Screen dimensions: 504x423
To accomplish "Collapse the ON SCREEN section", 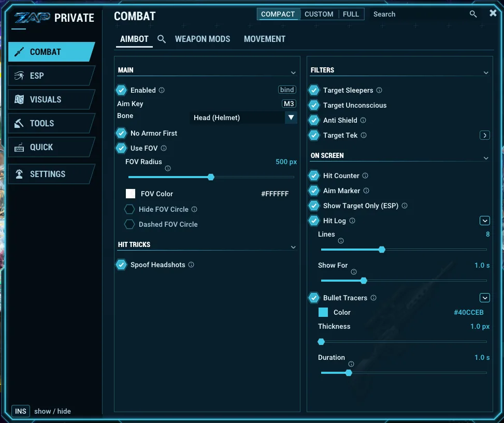I will [x=486, y=158].
